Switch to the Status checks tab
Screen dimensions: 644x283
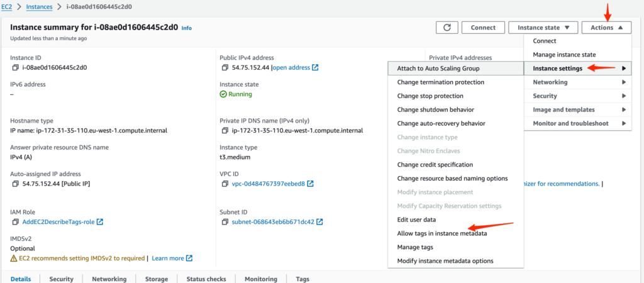[x=206, y=279]
